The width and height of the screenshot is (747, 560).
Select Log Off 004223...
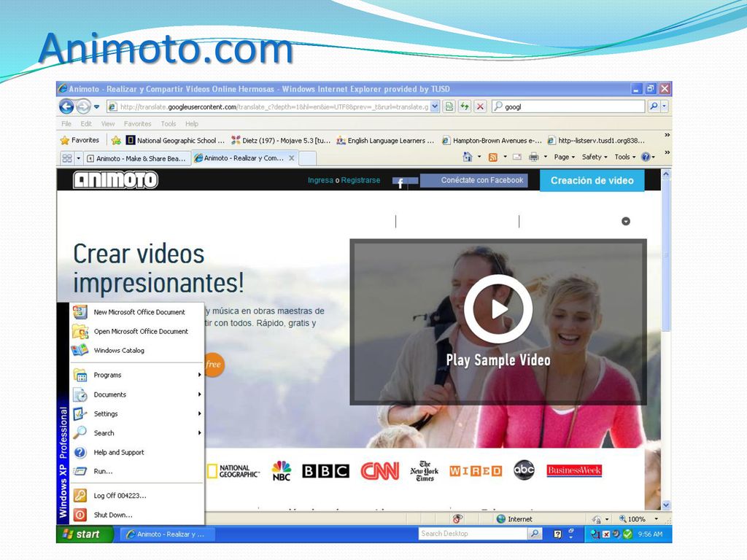[x=137, y=495]
